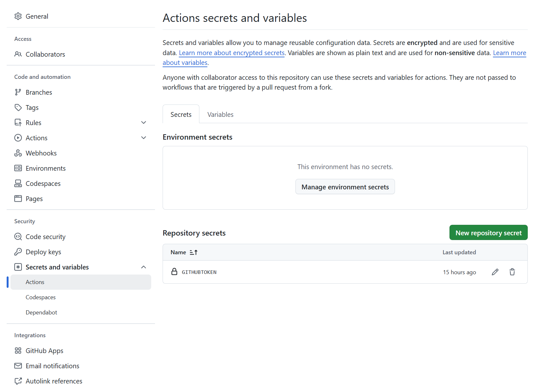Select the Code security shield icon
549x392 pixels.
pyautogui.click(x=18, y=237)
